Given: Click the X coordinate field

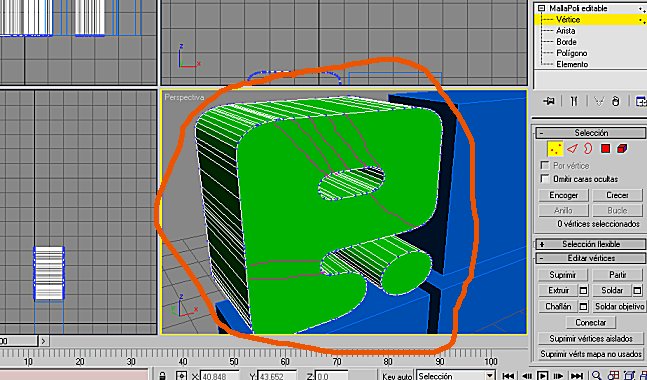Looking at the screenshot, I should pyautogui.click(x=219, y=376).
